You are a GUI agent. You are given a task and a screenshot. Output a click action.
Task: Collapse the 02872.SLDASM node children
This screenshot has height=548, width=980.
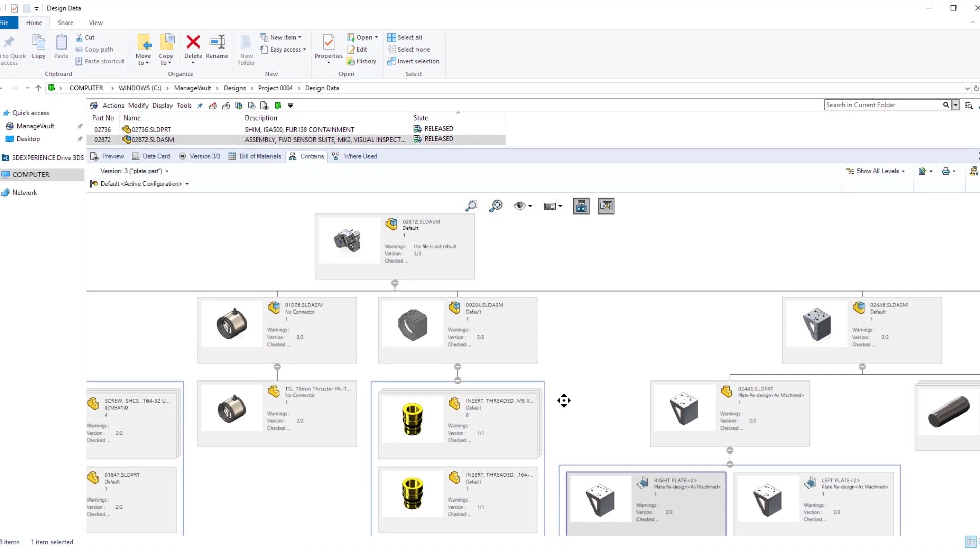coord(395,283)
